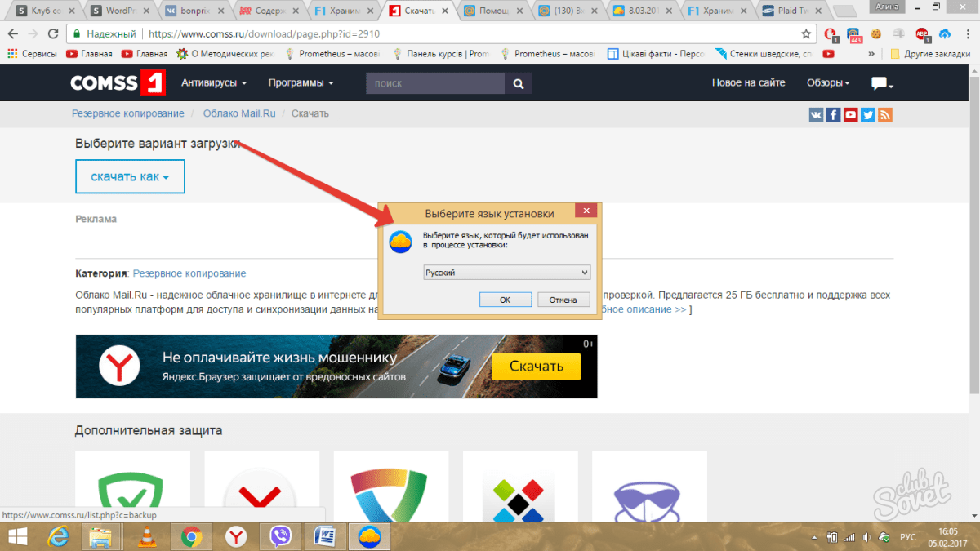
Task: Click the РУС language indicator
Action: pos(907,536)
